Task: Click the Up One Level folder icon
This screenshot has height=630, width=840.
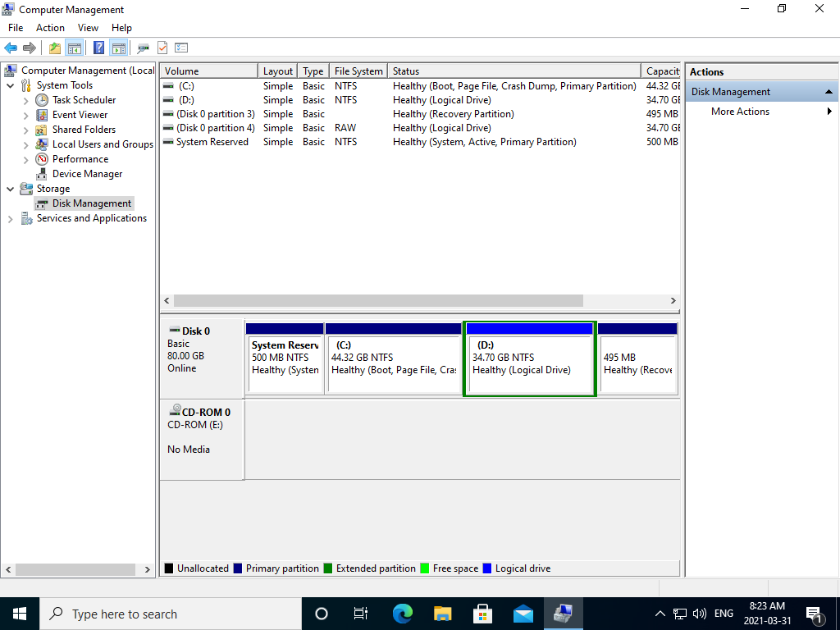Action: coord(55,48)
